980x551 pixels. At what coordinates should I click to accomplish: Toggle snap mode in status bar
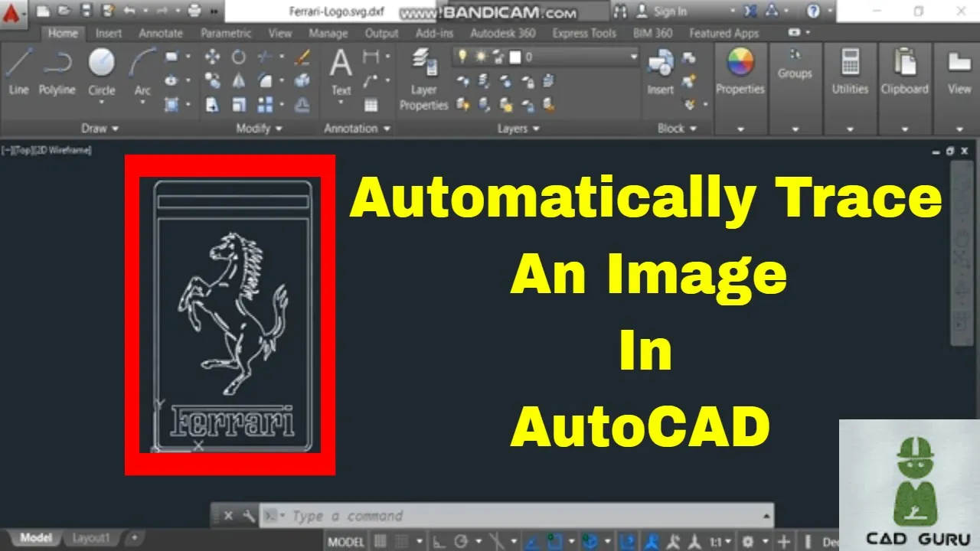pyautogui.click(x=403, y=542)
